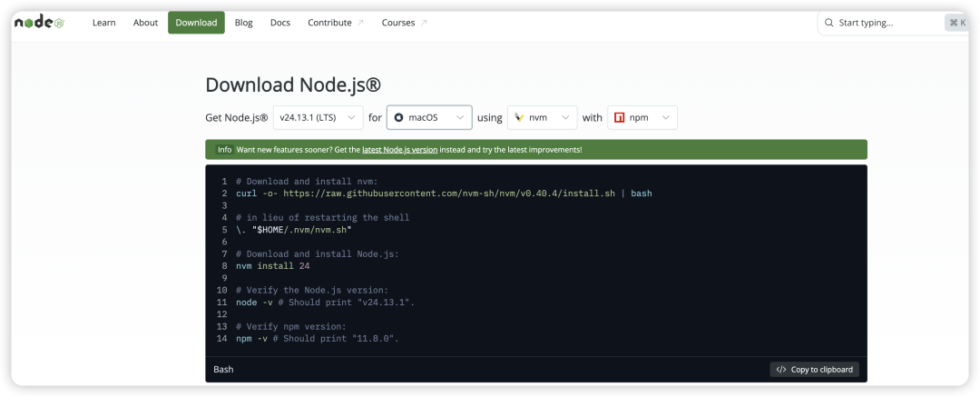
Task: Click the '$HOME/.nvm/nvm.sh' line
Action: point(294,230)
